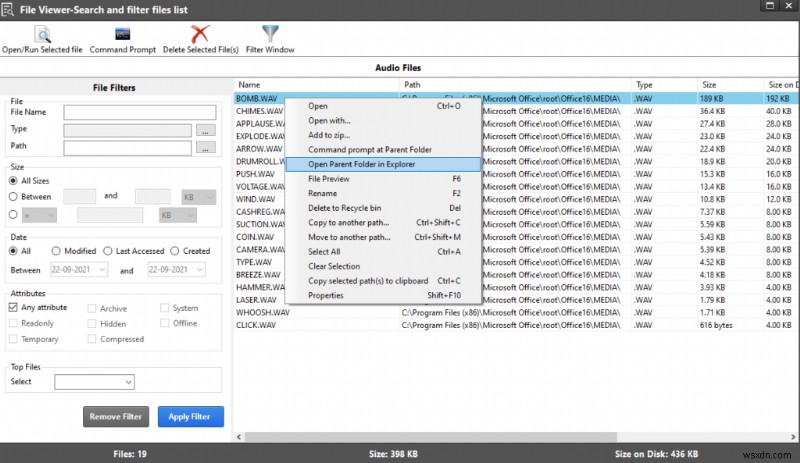Choose Delete to Recycle bin
This screenshot has height=463, width=800.
coord(384,208)
